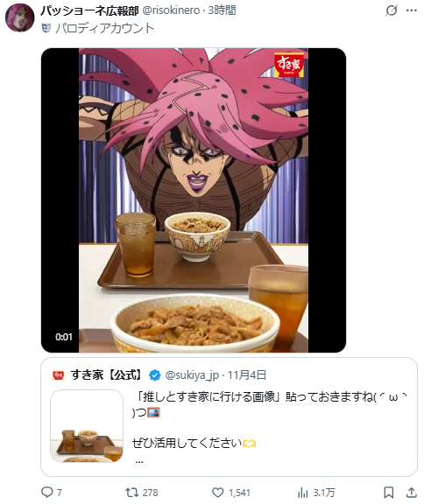Bookmark this post

coord(389,492)
